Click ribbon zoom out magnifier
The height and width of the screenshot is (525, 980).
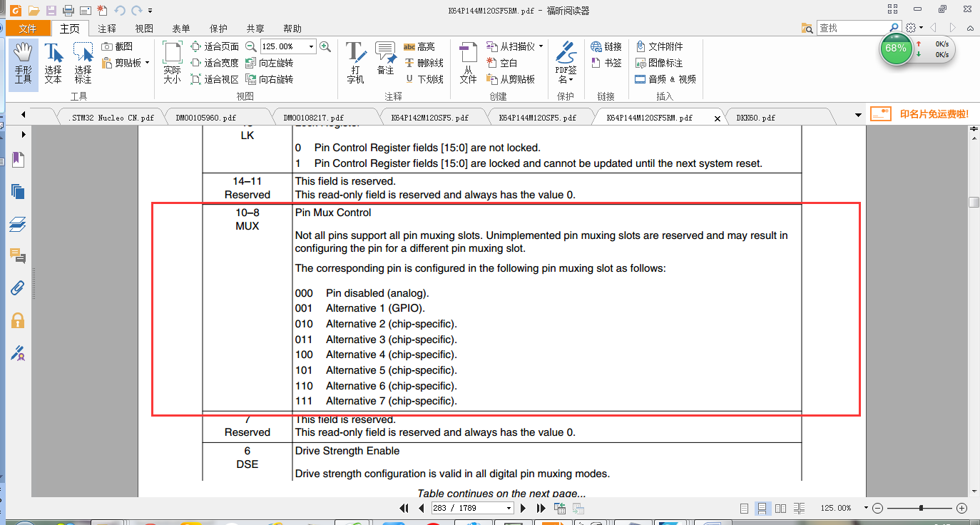(x=251, y=46)
